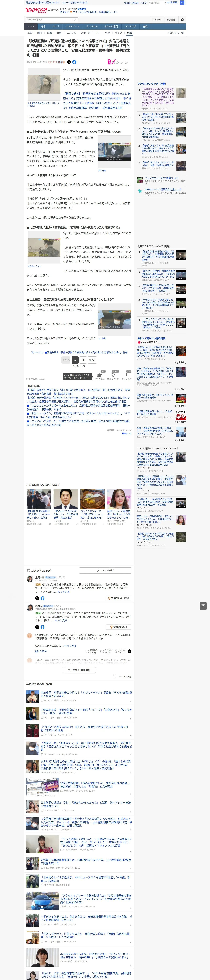Click the 学びがある reaction icon
The width and height of the screenshot is (210, 980).
[x=100, y=376]
